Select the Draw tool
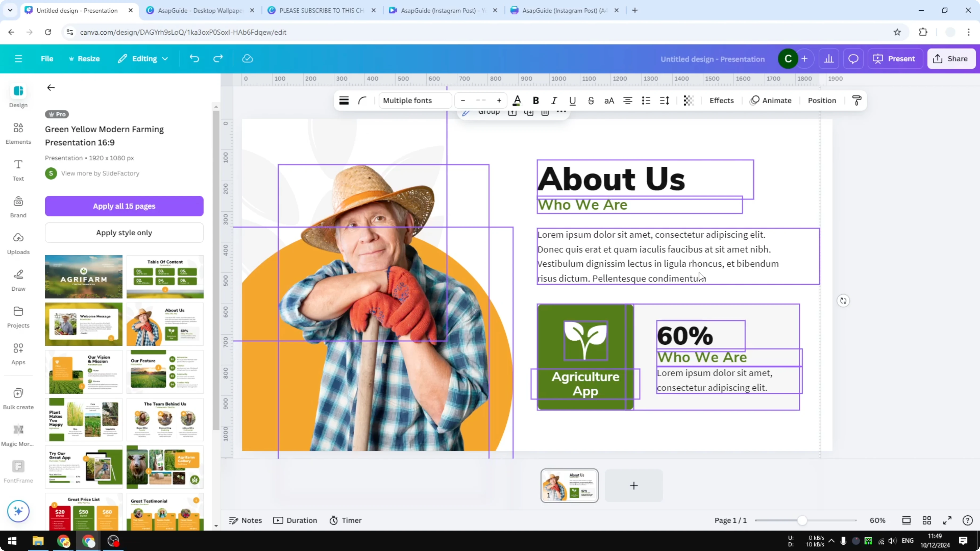Image resolution: width=980 pixels, height=551 pixels. coord(18,280)
